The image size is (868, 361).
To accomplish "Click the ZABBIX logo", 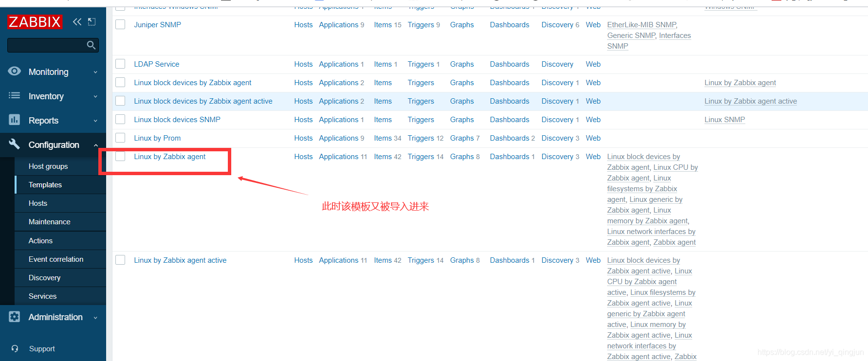I will [x=35, y=22].
